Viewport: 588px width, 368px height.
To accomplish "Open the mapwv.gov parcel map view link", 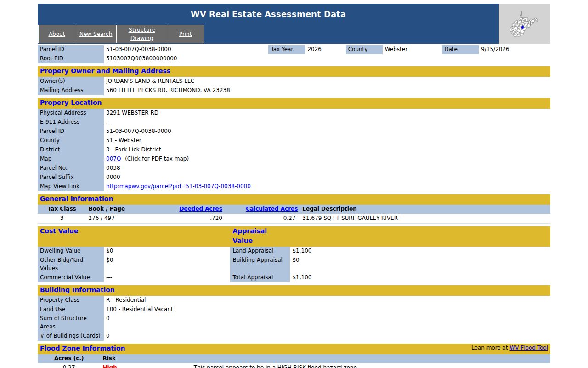I will pos(178,186).
